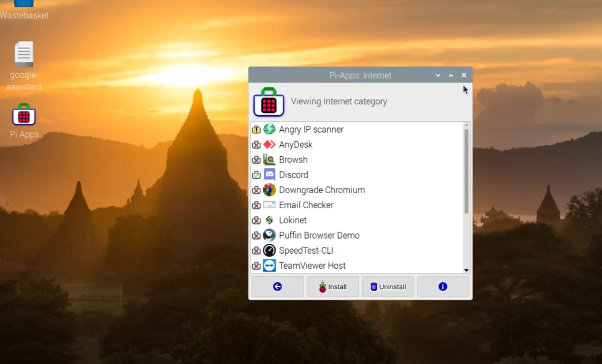Click the blue back arrow icon
Screen dimensions: 602x364
tap(277, 286)
